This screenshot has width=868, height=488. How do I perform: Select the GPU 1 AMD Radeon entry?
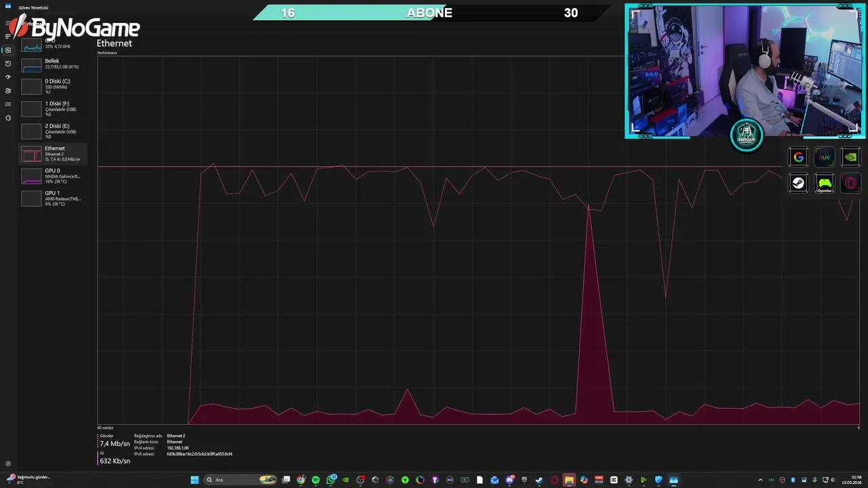[53, 198]
